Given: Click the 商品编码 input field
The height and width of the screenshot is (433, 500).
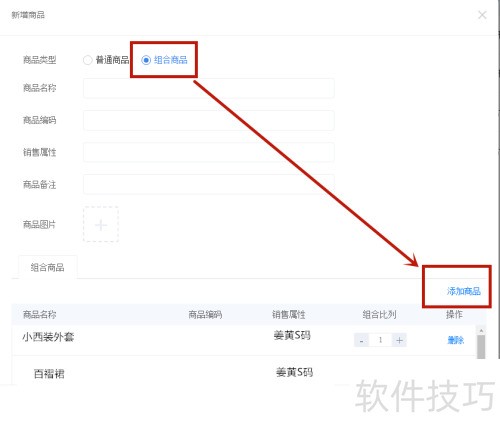Looking at the screenshot, I should 209,120.
